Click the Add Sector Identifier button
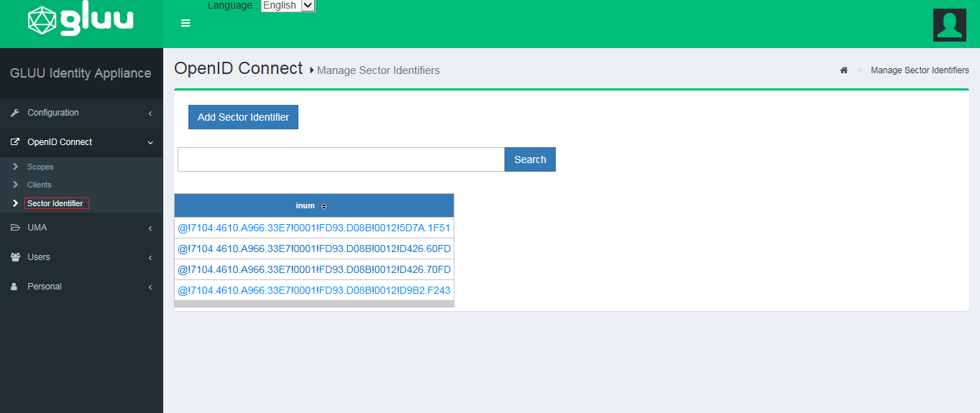This screenshot has width=980, height=413. coord(243,117)
